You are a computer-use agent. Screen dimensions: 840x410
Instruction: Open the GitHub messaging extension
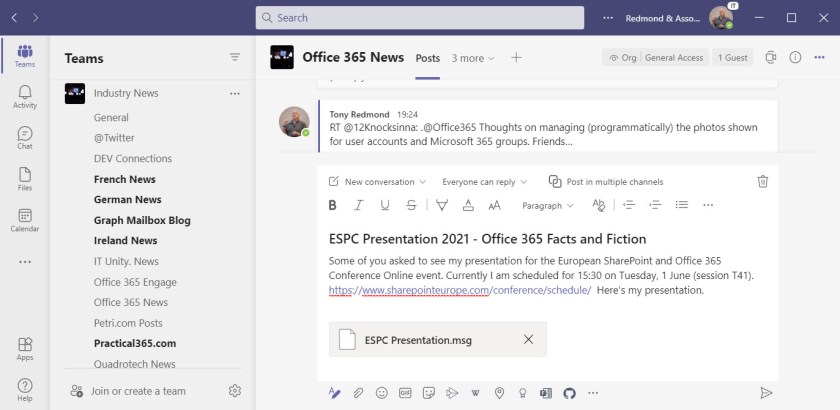coord(569,393)
